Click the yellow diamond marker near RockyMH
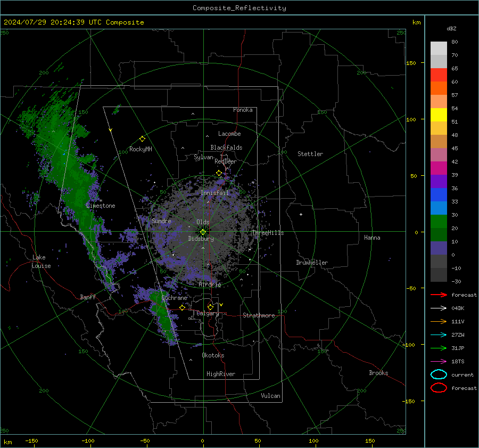 pyautogui.click(x=142, y=139)
